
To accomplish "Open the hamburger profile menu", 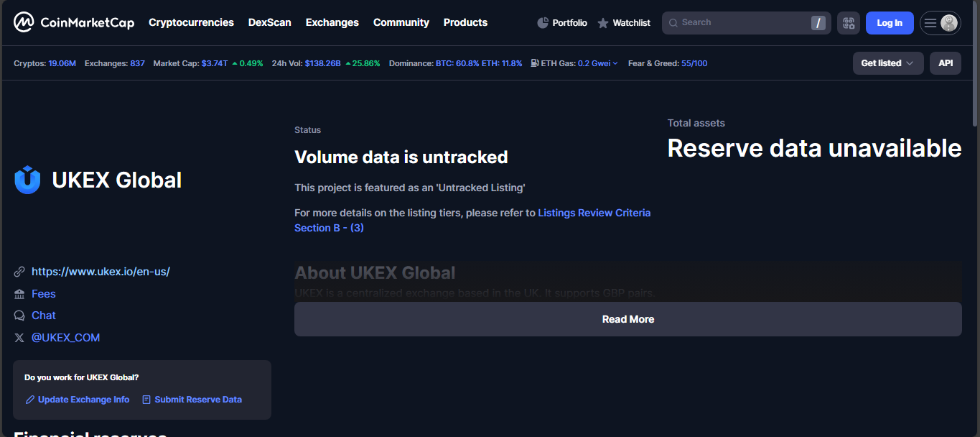I will pyautogui.click(x=930, y=23).
